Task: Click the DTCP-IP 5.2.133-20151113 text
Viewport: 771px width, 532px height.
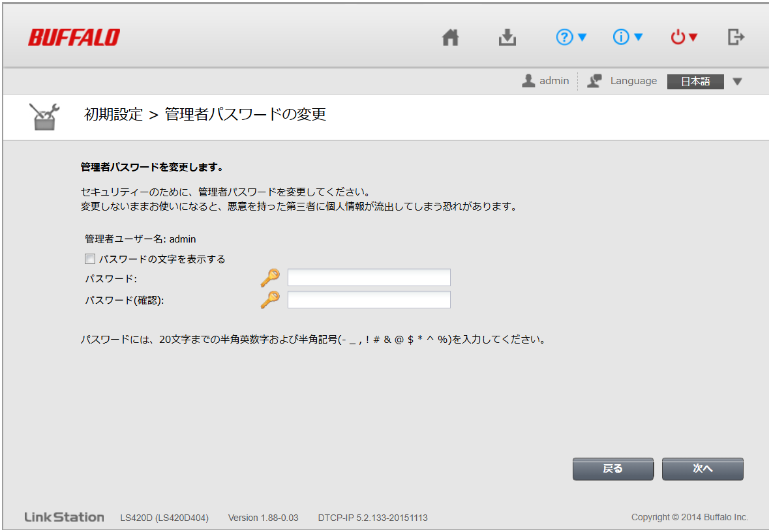Action: coord(372,518)
